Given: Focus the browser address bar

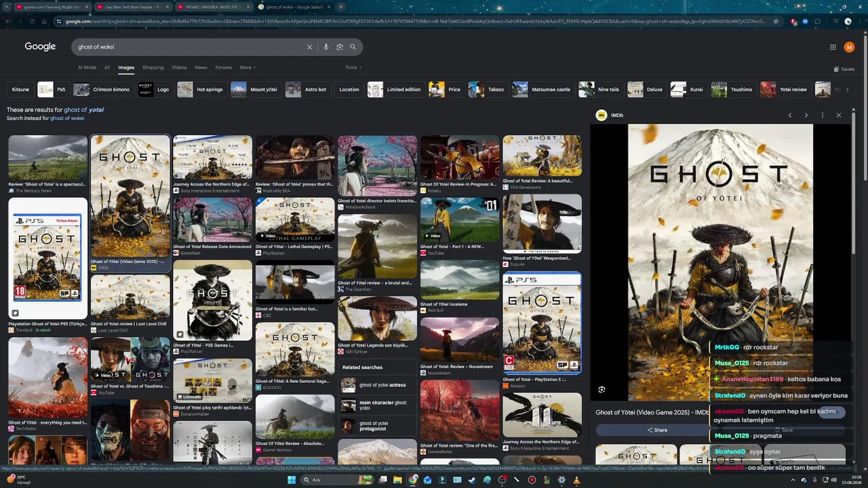Looking at the screenshot, I should 415,21.
